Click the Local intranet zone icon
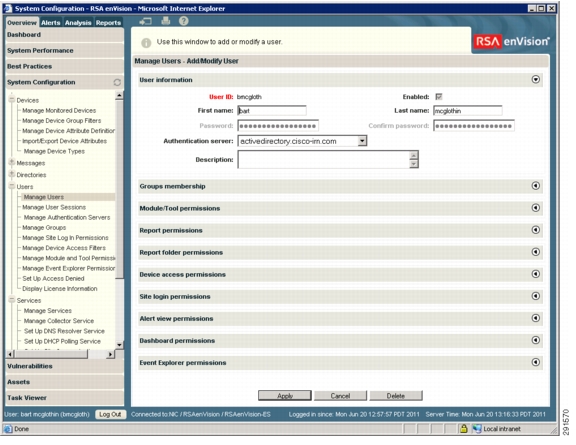This screenshot has height=445, width=576. click(477, 428)
